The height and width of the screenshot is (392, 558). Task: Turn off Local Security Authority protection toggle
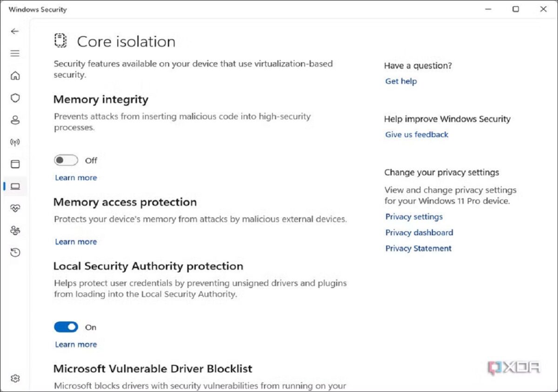coord(66,327)
